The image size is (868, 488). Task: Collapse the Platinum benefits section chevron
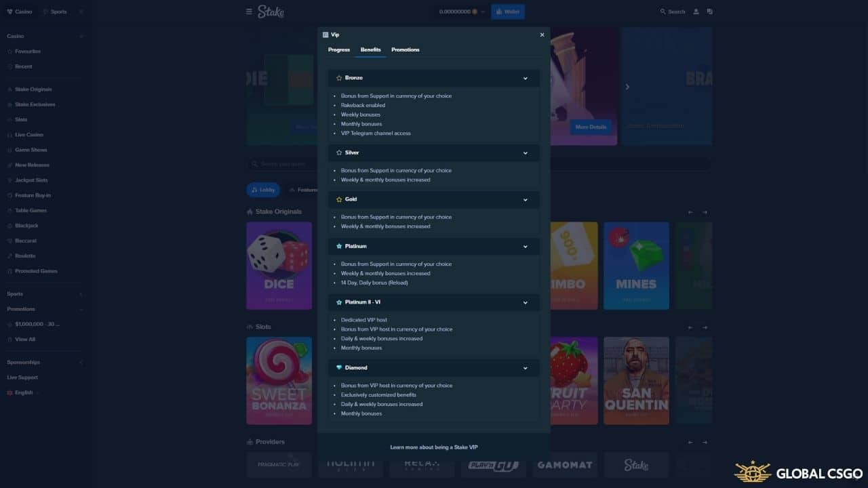(525, 246)
